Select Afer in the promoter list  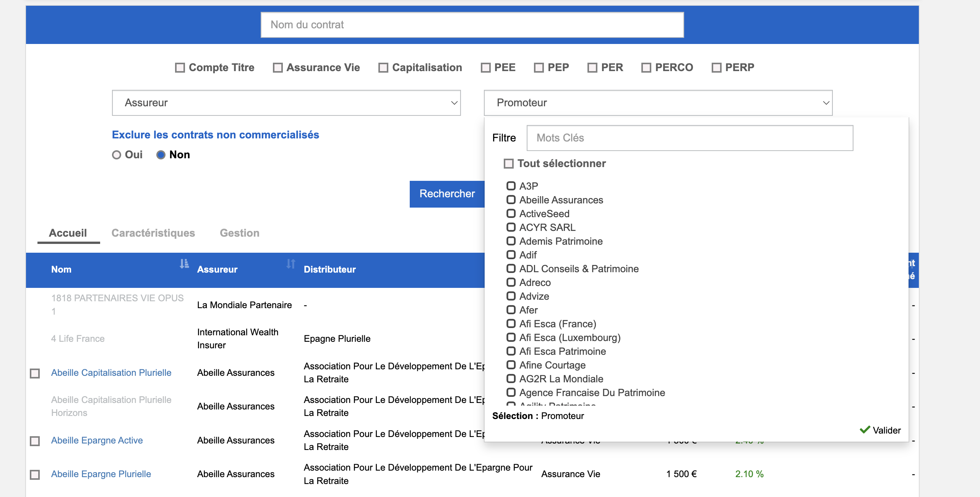click(511, 310)
